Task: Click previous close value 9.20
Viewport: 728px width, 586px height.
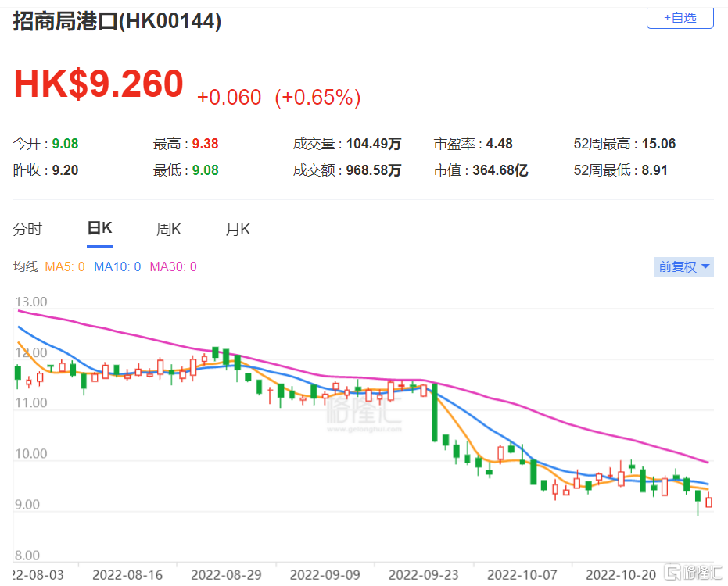Action: coord(65,170)
